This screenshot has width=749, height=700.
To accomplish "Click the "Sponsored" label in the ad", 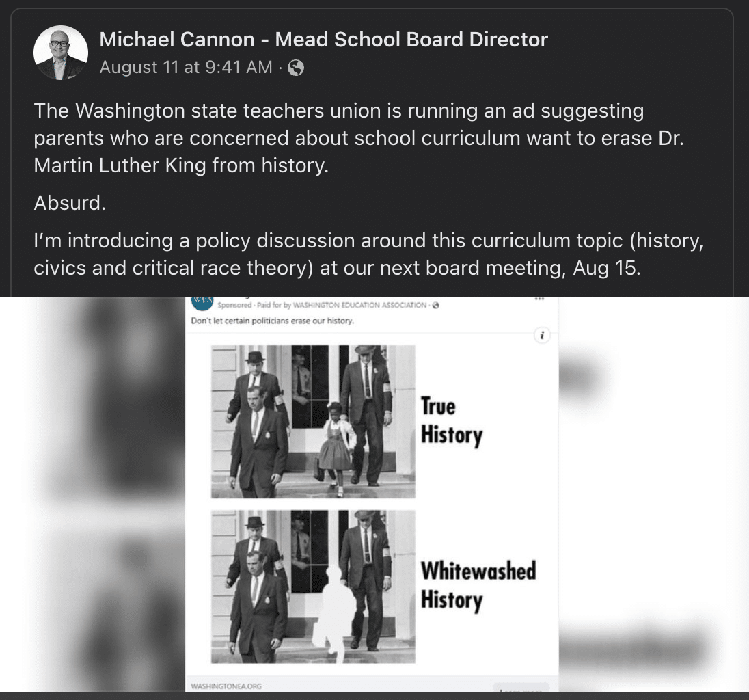I will pos(233,306).
